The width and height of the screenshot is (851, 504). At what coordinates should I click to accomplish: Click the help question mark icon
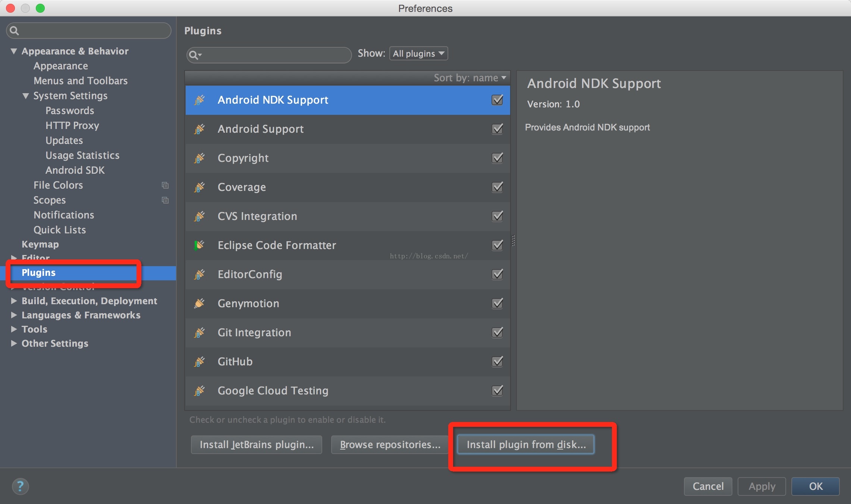pos(20,486)
